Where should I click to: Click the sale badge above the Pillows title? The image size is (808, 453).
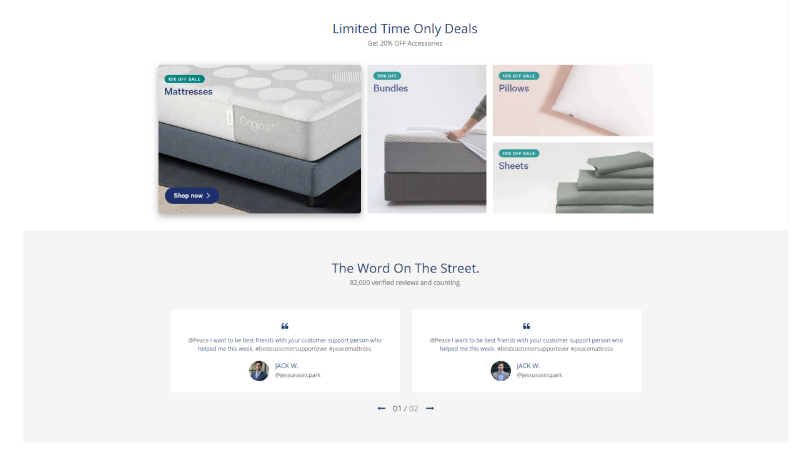[518, 76]
